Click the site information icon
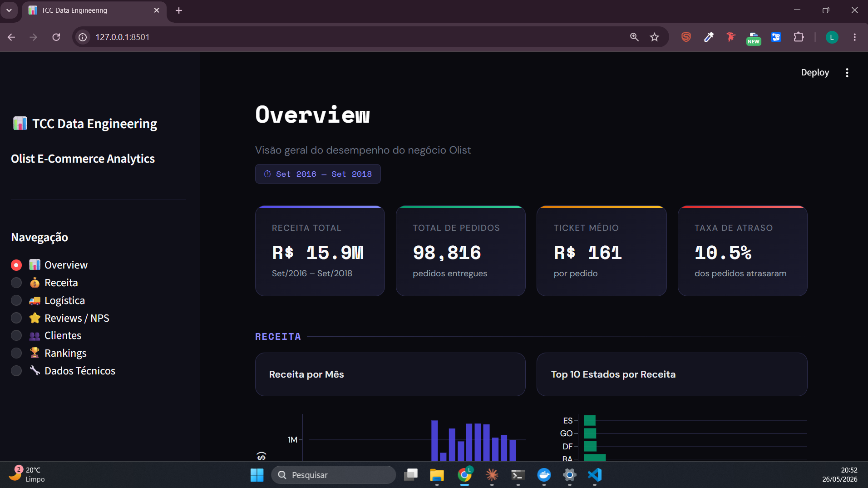 tap(83, 37)
